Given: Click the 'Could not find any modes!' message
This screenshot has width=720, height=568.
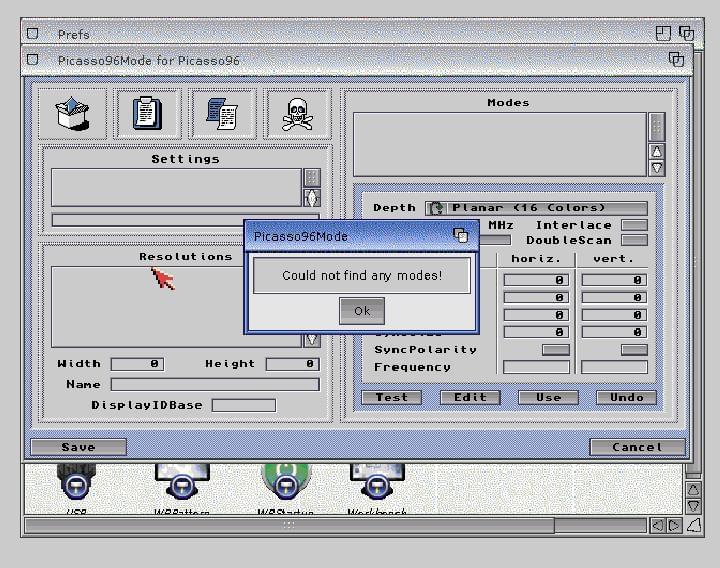Looking at the screenshot, I should coord(362,276).
